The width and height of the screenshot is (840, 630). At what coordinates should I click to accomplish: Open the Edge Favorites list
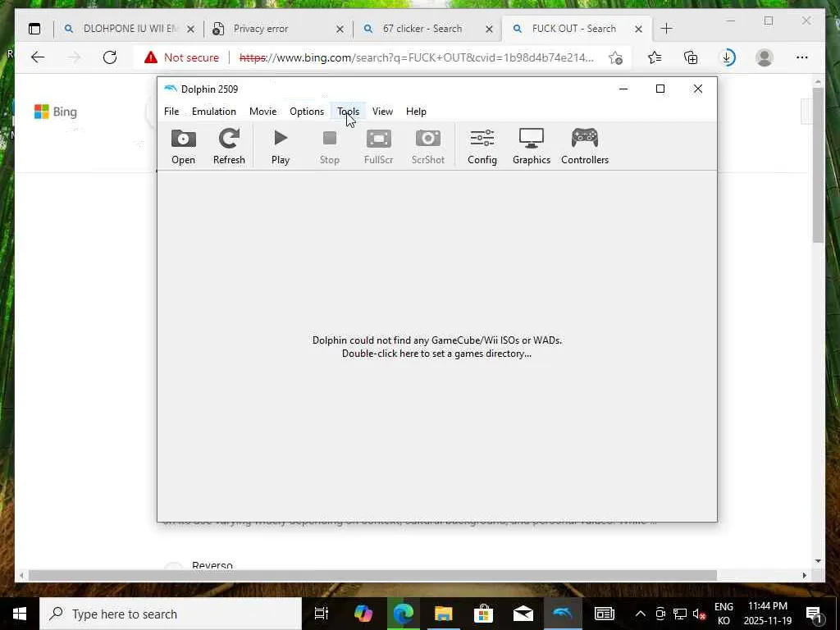(x=654, y=57)
